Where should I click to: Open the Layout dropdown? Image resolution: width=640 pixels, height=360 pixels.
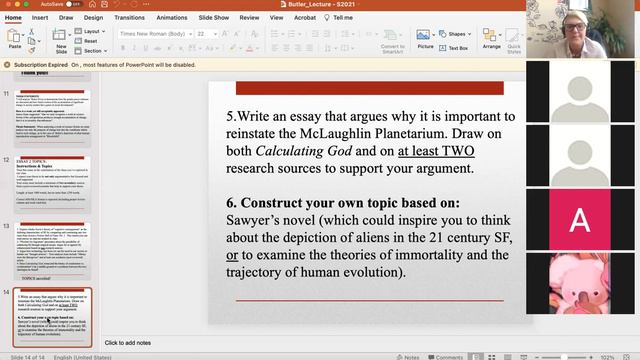90,31
